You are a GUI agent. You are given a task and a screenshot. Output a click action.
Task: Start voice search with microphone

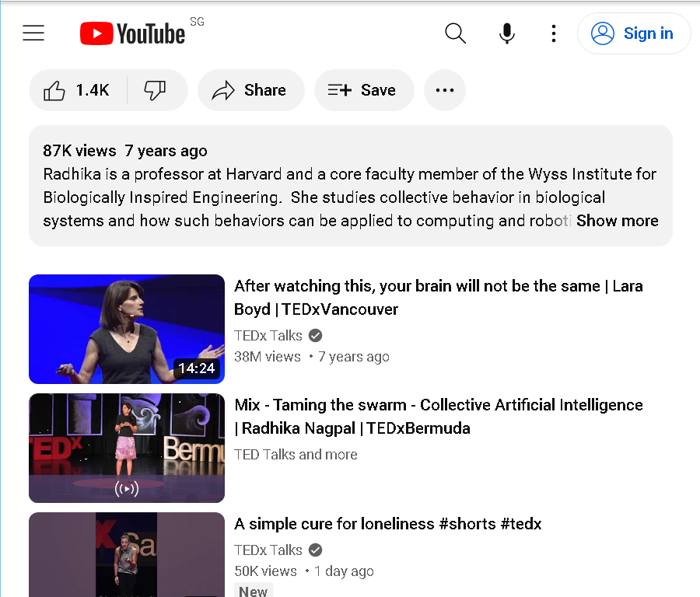click(506, 33)
